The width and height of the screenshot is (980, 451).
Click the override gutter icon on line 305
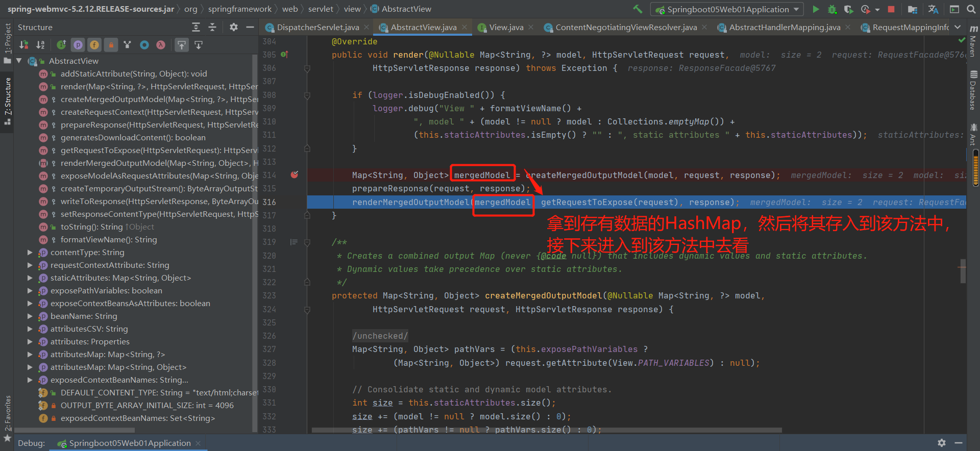pyautogui.click(x=284, y=54)
